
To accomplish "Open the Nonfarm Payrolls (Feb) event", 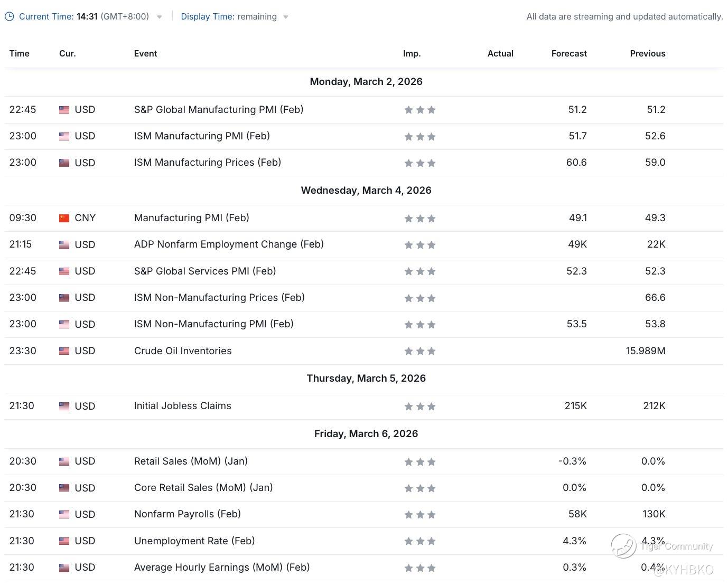I will (187, 514).
